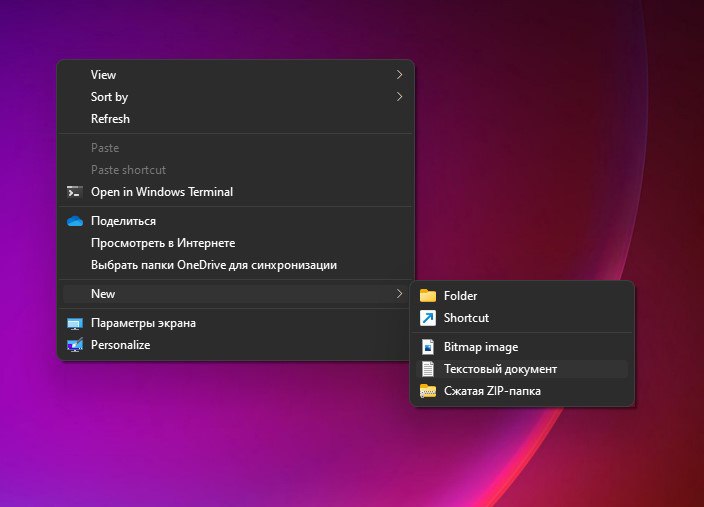Expand the Sort by submenu chevron
Viewport: 704px width, 507px height.
point(399,97)
